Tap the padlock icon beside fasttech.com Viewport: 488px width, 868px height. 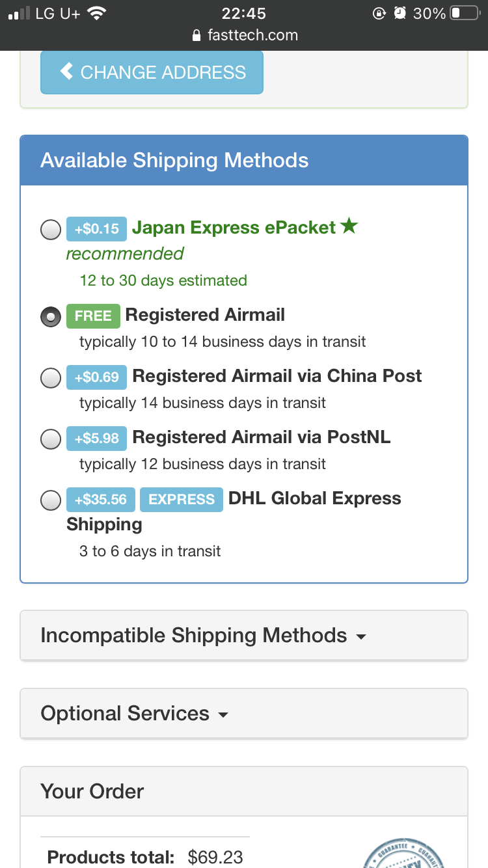click(197, 36)
